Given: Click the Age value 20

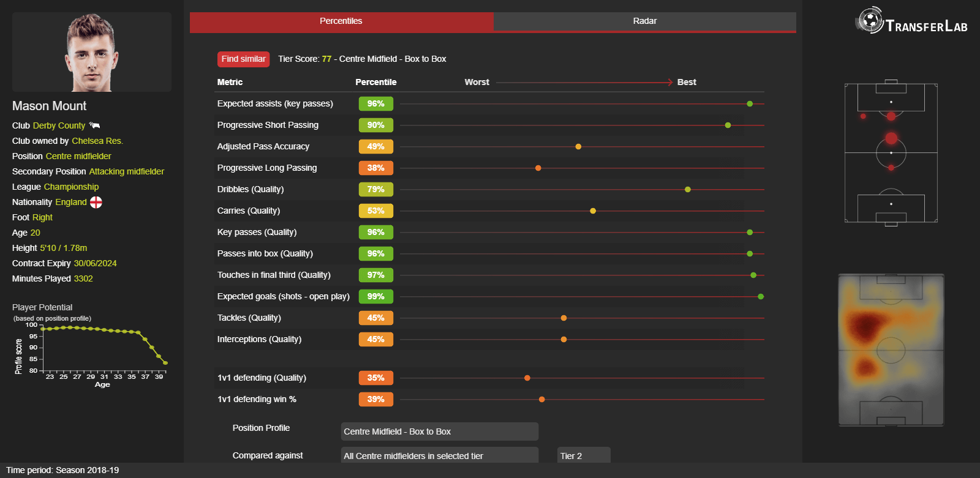Looking at the screenshot, I should 35,233.
